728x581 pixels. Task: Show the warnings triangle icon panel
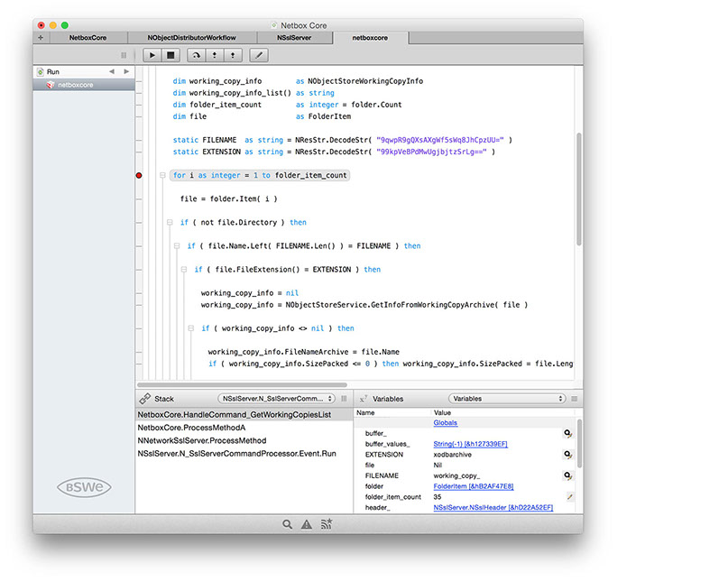click(x=307, y=523)
